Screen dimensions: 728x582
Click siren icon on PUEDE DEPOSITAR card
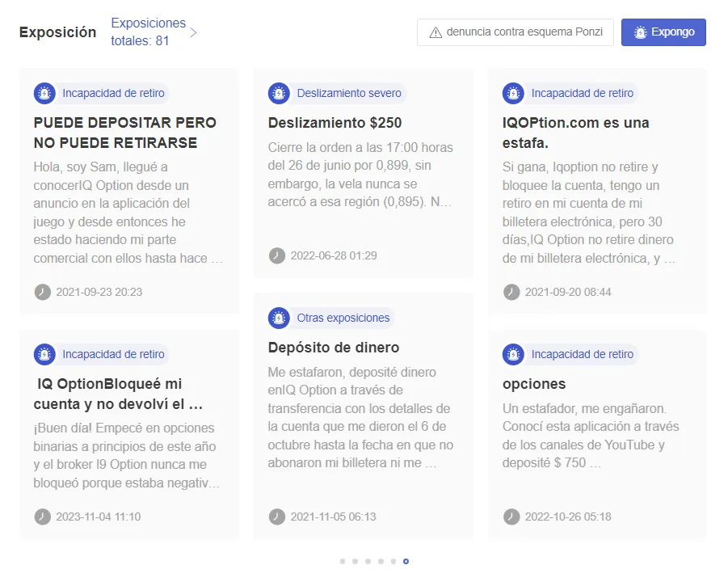click(44, 93)
